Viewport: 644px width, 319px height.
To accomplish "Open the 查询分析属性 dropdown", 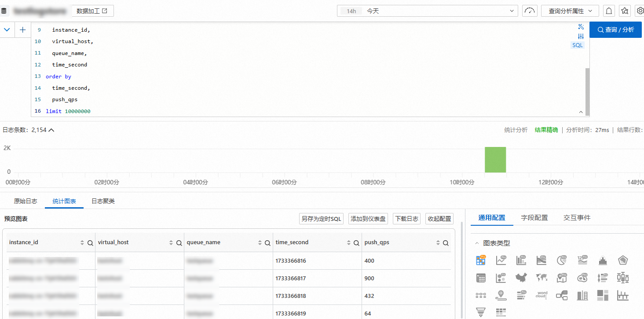I will (570, 11).
